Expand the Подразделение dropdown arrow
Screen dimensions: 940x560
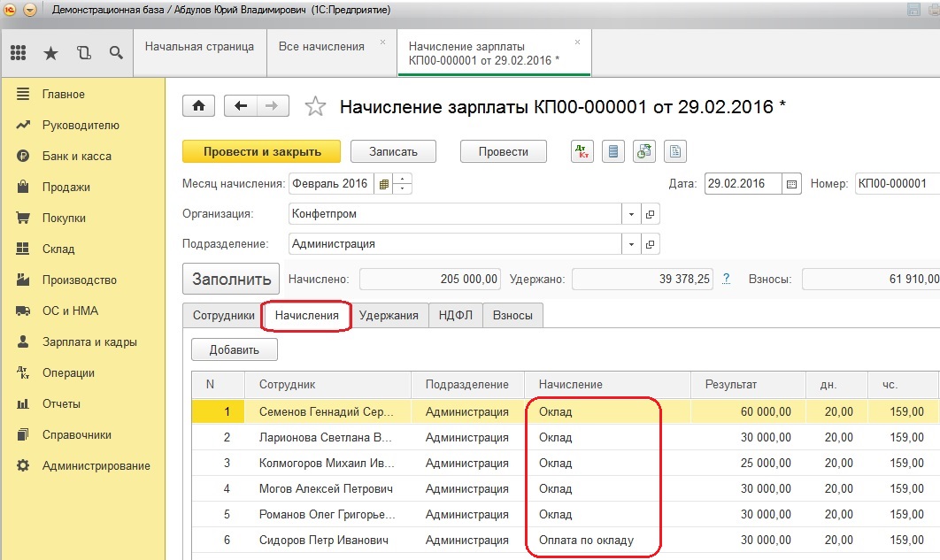(x=631, y=244)
